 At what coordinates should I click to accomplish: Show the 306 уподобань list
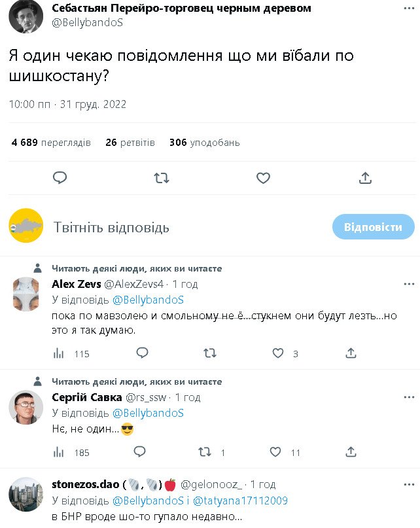pyautogui.click(x=204, y=142)
